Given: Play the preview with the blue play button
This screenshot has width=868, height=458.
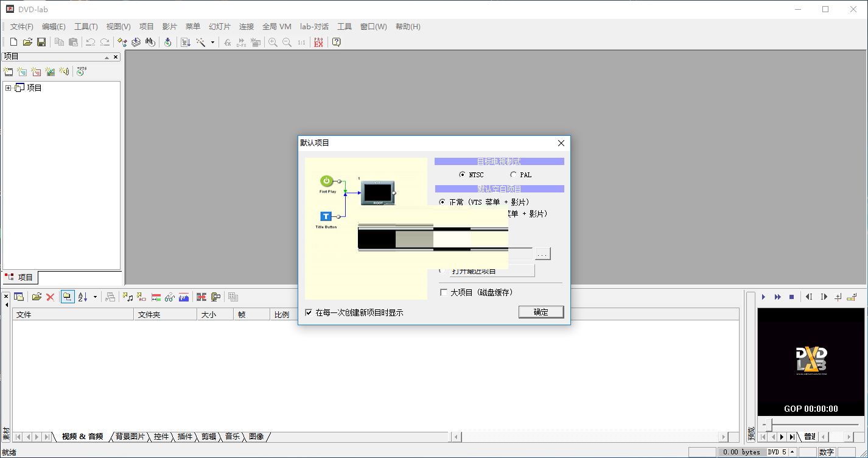Looking at the screenshot, I should pos(763,297).
